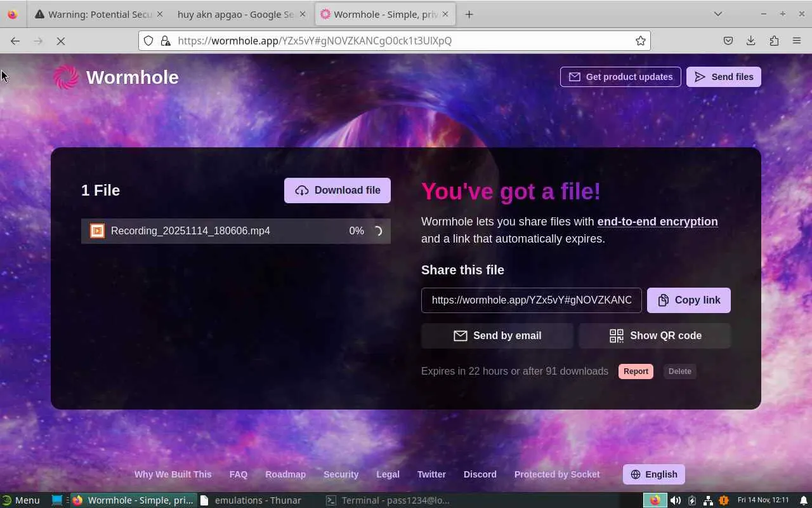Open the Why We Built This link
The width and height of the screenshot is (812, 508).
[x=173, y=474]
